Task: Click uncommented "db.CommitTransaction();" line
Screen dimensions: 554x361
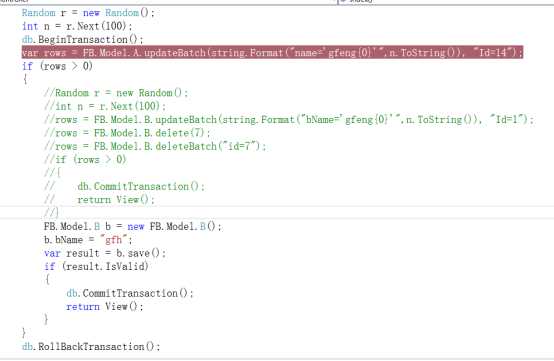Action: pyautogui.click(x=130, y=293)
